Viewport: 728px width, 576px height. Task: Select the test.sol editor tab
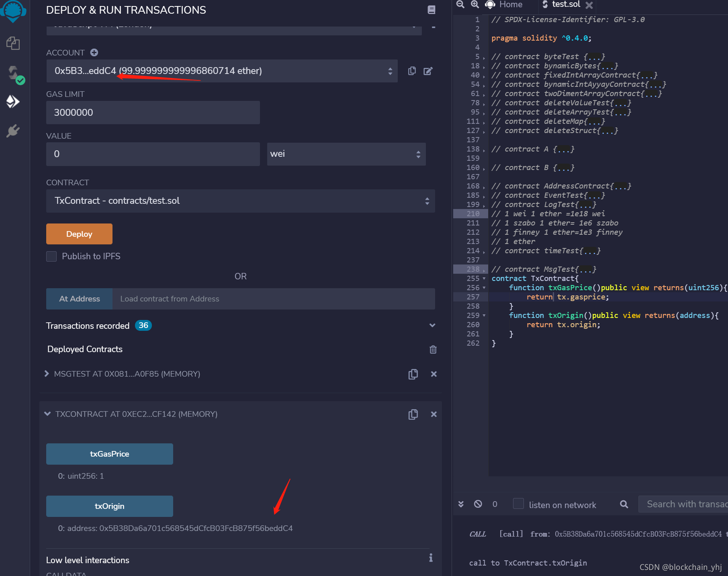tap(566, 5)
